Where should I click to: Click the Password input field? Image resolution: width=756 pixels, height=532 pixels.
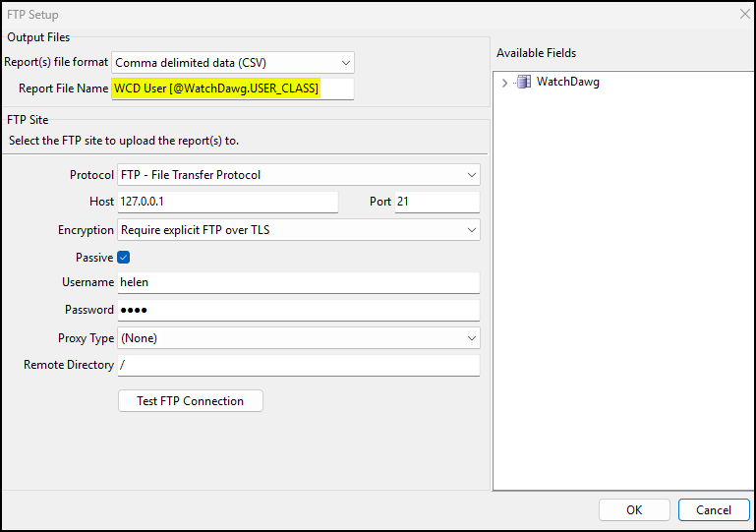(x=298, y=311)
